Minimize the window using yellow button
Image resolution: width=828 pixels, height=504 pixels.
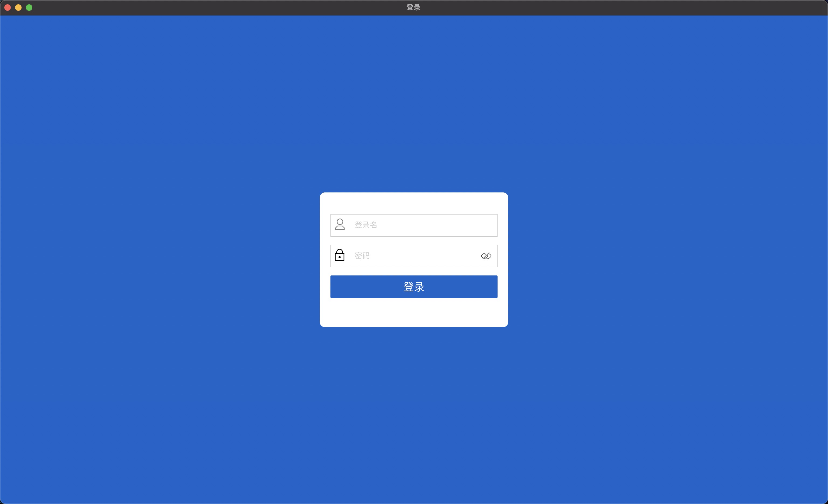coord(19,7)
